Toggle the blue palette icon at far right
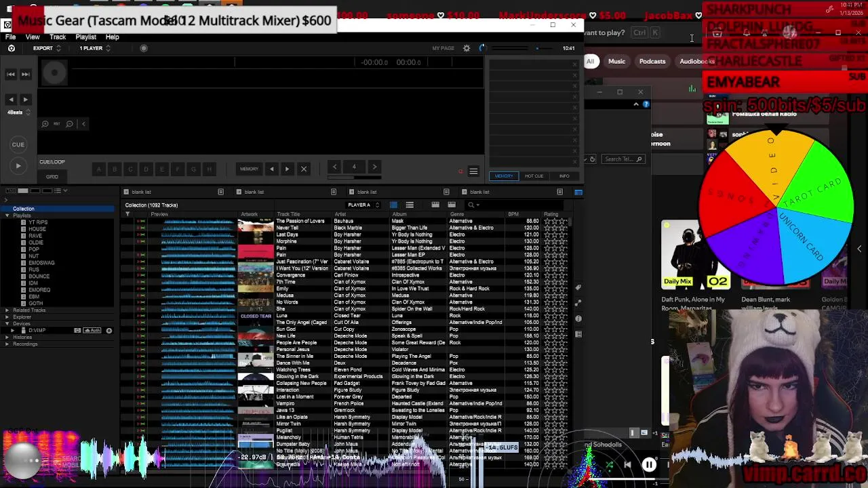The width and height of the screenshot is (868, 488). coord(578,192)
